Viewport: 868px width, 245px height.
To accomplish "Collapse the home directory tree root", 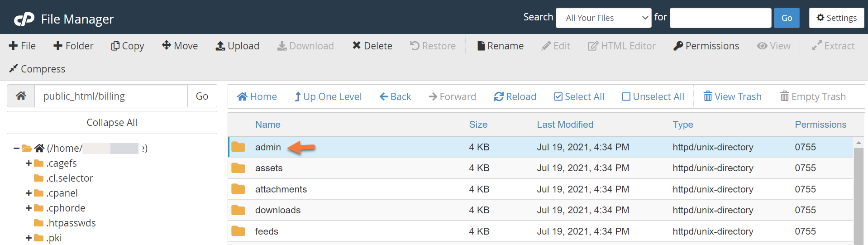I will tap(16, 148).
